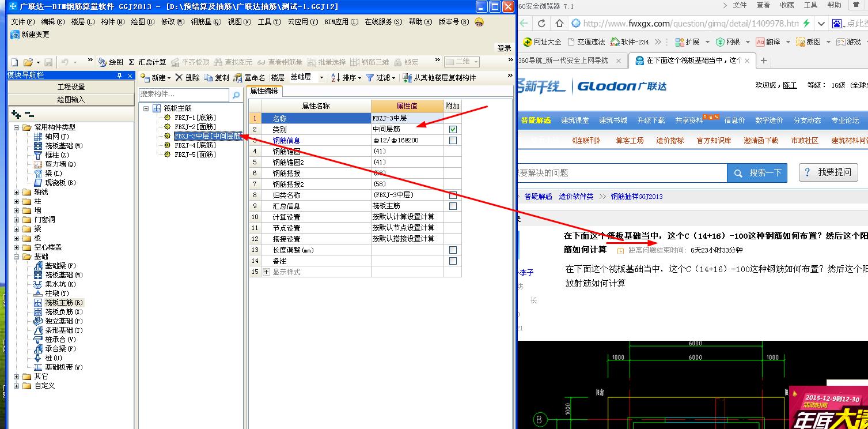Select component FBZJ-1[底筋]
The image size is (868, 429).
click(x=195, y=118)
